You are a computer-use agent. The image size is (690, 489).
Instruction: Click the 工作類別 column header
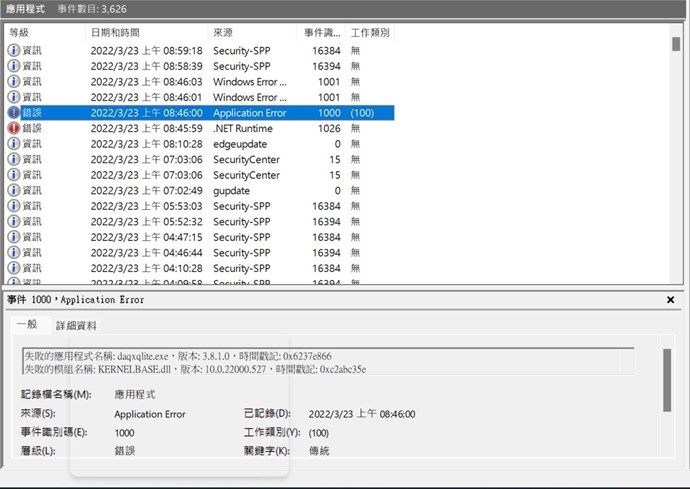point(370,33)
